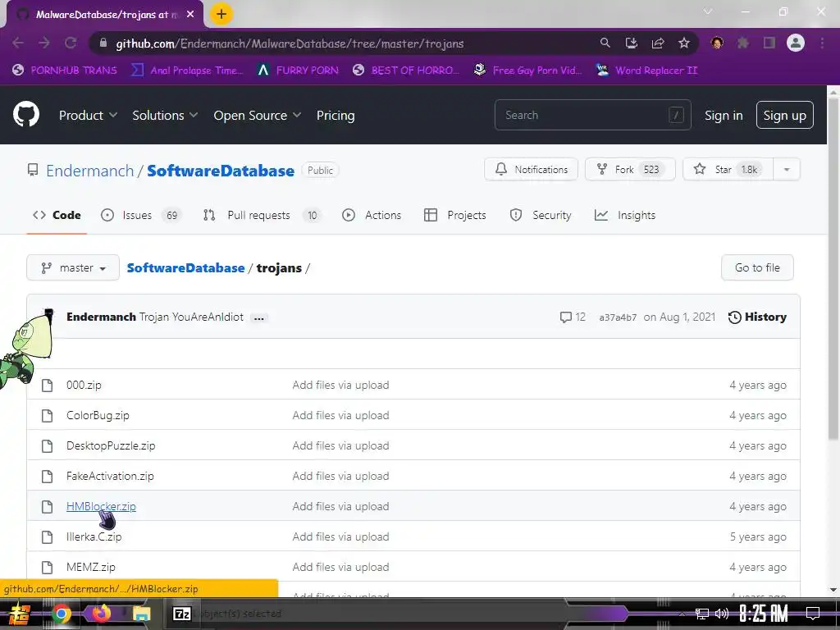Open the Chrome three-dot menu
This screenshot has height=630, width=840.
(822, 43)
